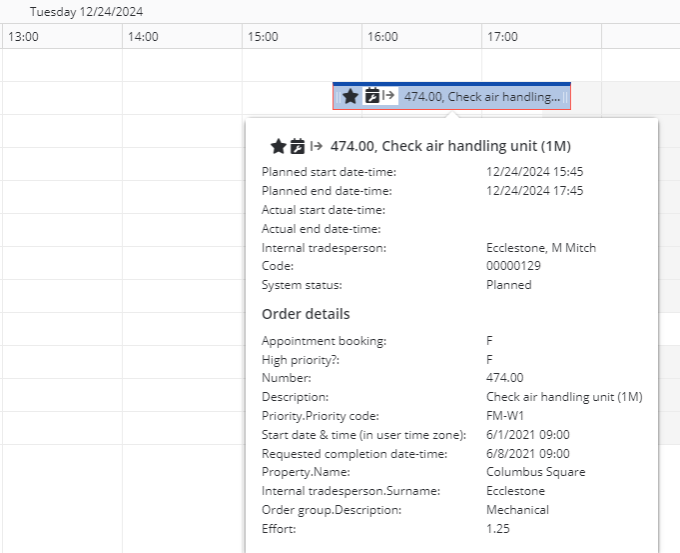Click the 'Appointment booking:' label
This screenshot has width=680, height=553.
(x=324, y=341)
